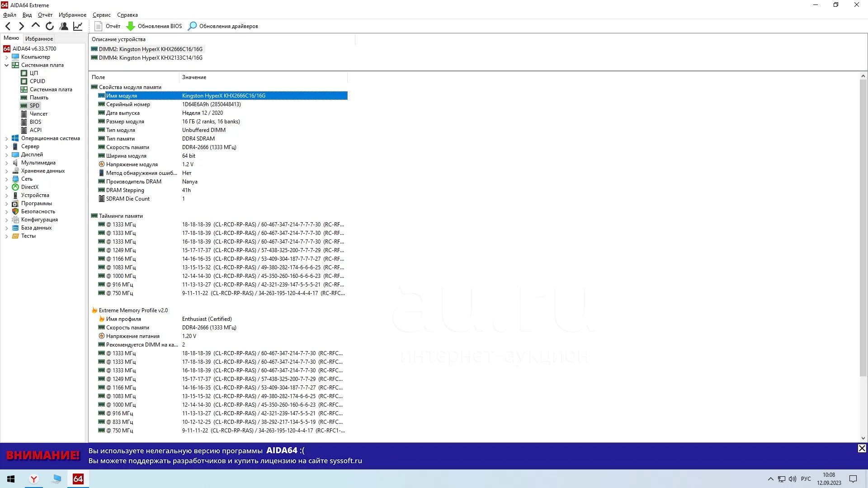Open the Справка menu
Image resolution: width=868 pixels, height=488 pixels.
(127, 15)
